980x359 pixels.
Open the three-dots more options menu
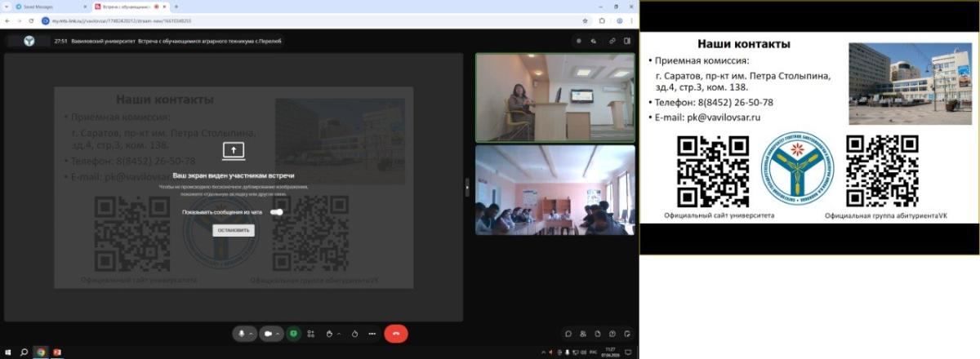pyautogui.click(x=372, y=334)
